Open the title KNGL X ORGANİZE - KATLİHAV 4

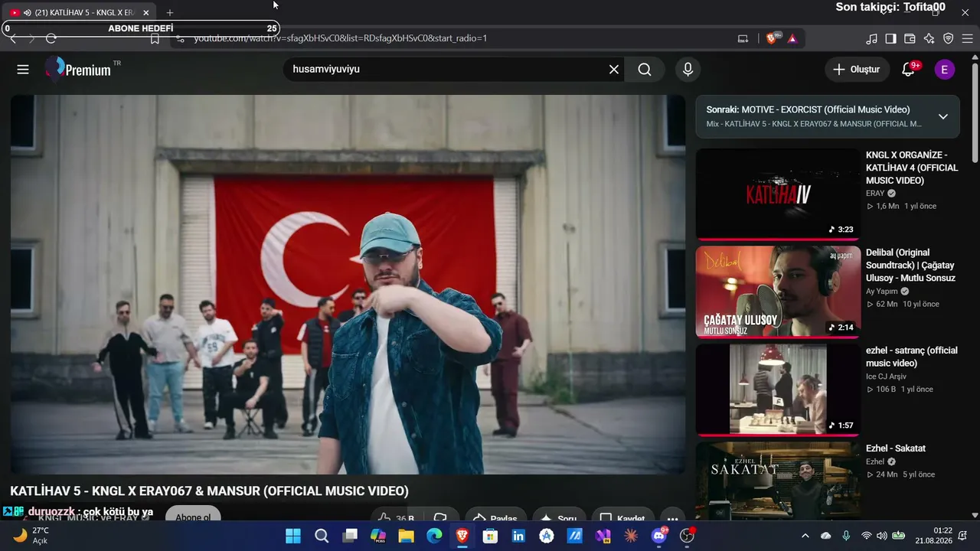coord(912,168)
